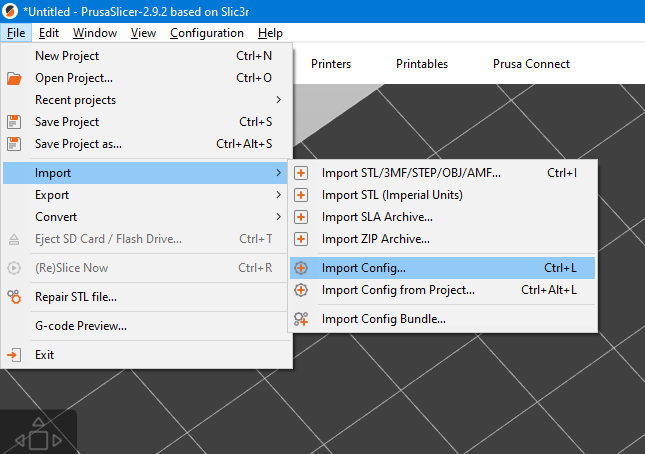Open the File menu

[16, 33]
